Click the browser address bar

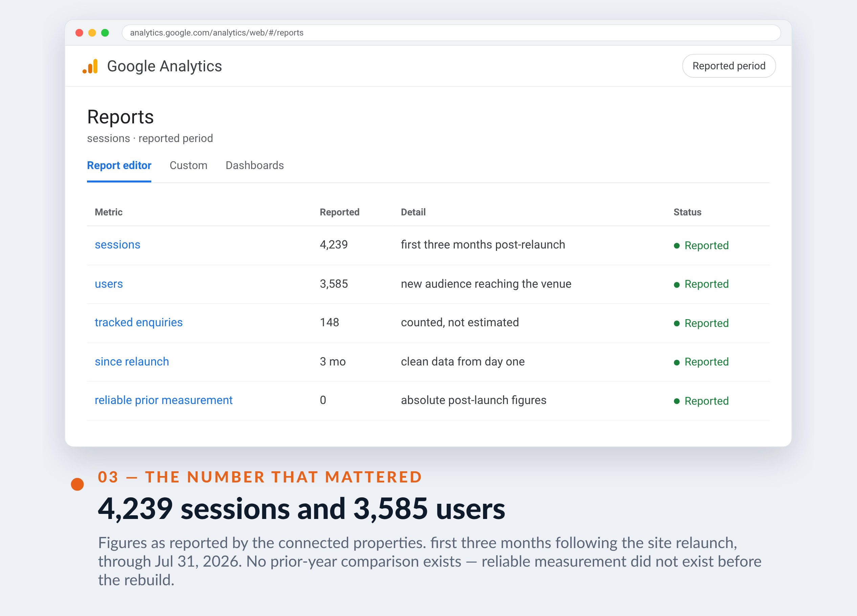point(451,33)
